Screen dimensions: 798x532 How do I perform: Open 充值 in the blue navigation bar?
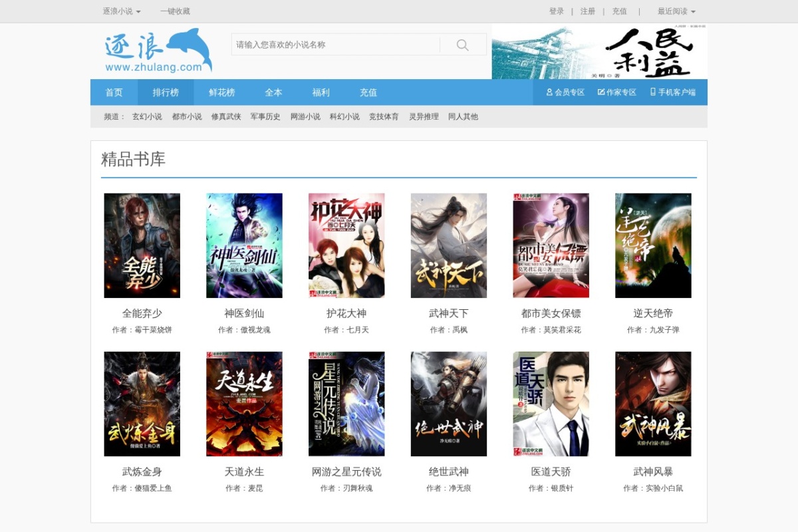click(368, 92)
